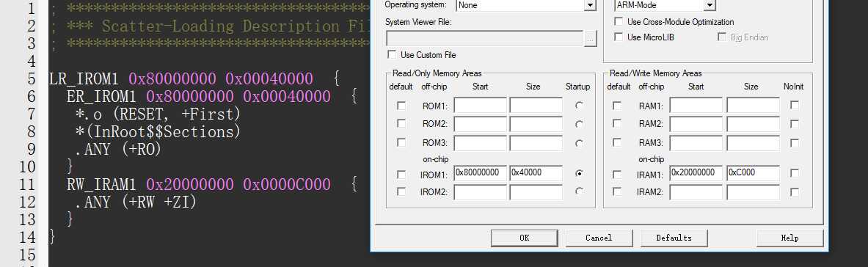Image resolution: width=868 pixels, height=267 pixels.
Task: Click the IROM2 Size field
Action: click(536, 192)
